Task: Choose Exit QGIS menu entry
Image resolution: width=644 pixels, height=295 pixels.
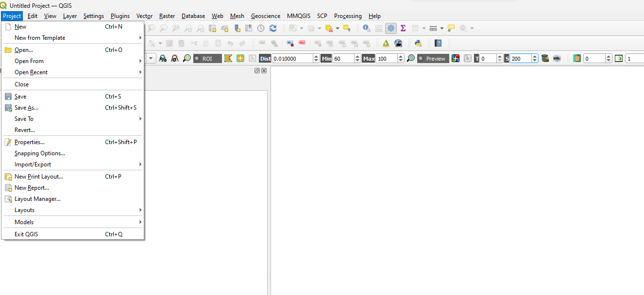Action: click(x=73, y=234)
